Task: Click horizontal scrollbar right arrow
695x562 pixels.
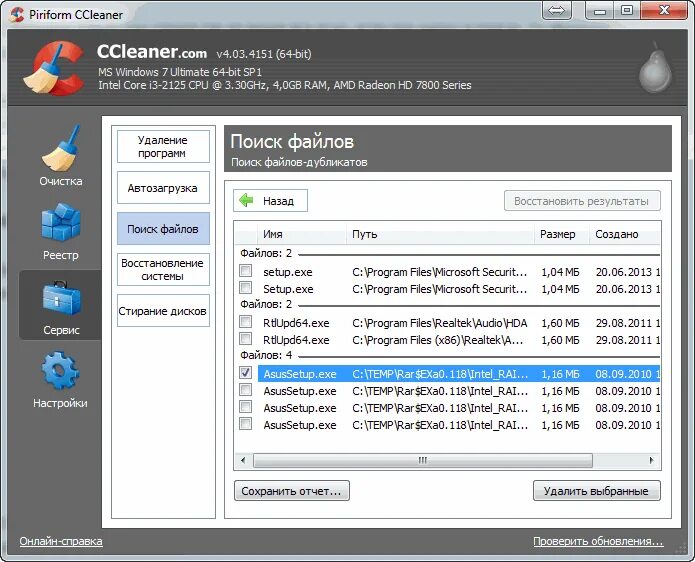Action: (651, 460)
